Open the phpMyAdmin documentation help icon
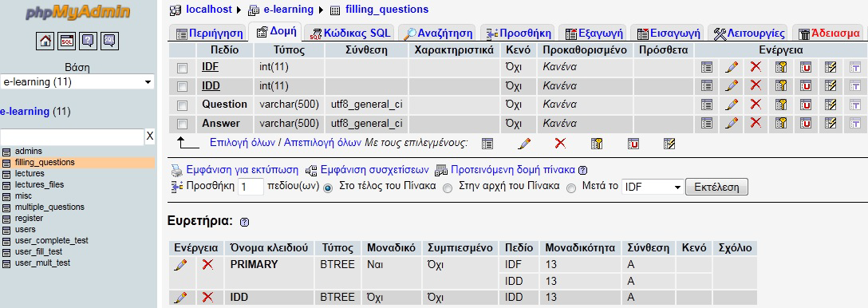 (x=89, y=41)
